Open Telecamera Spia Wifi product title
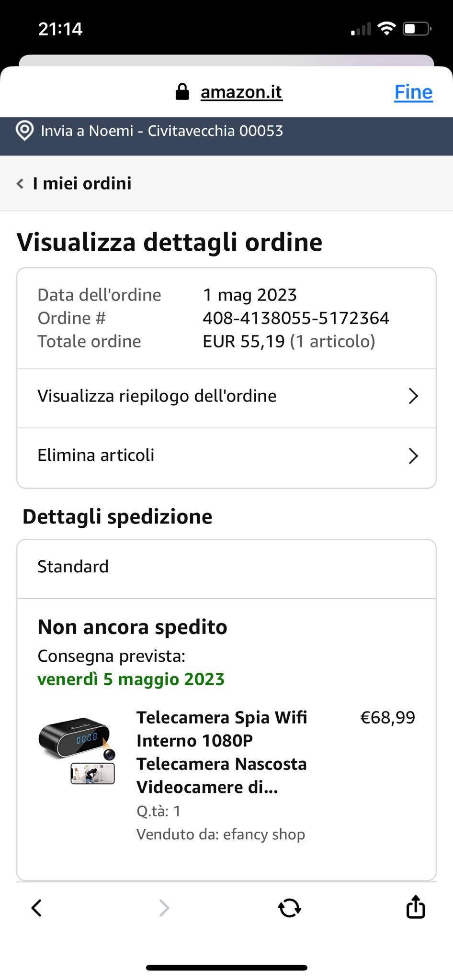 pos(222,752)
